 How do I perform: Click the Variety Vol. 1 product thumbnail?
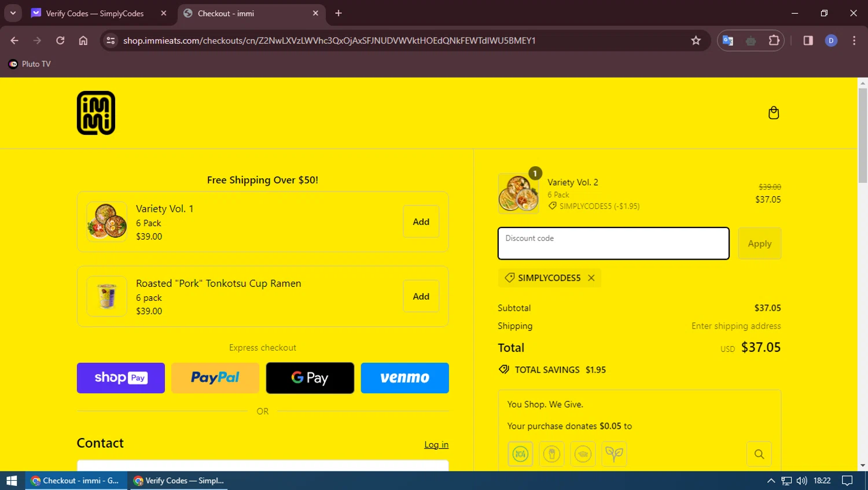[107, 222]
